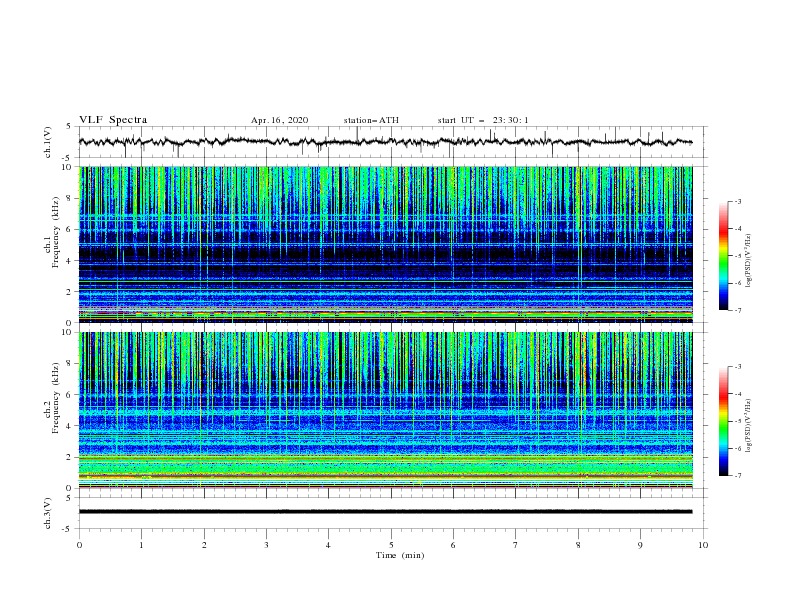Click the 'ch.3(V)' waveform axis label
The width and height of the screenshot is (792, 612).
pos(48,513)
